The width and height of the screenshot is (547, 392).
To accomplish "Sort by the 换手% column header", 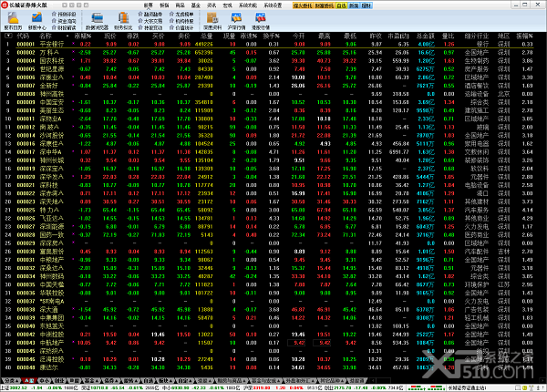I will coord(272,36).
